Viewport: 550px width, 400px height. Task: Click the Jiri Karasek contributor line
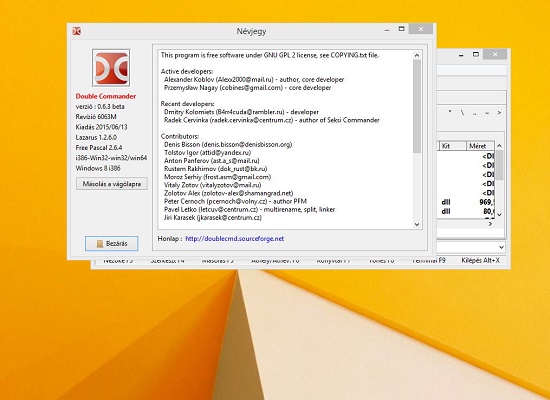pos(213,218)
